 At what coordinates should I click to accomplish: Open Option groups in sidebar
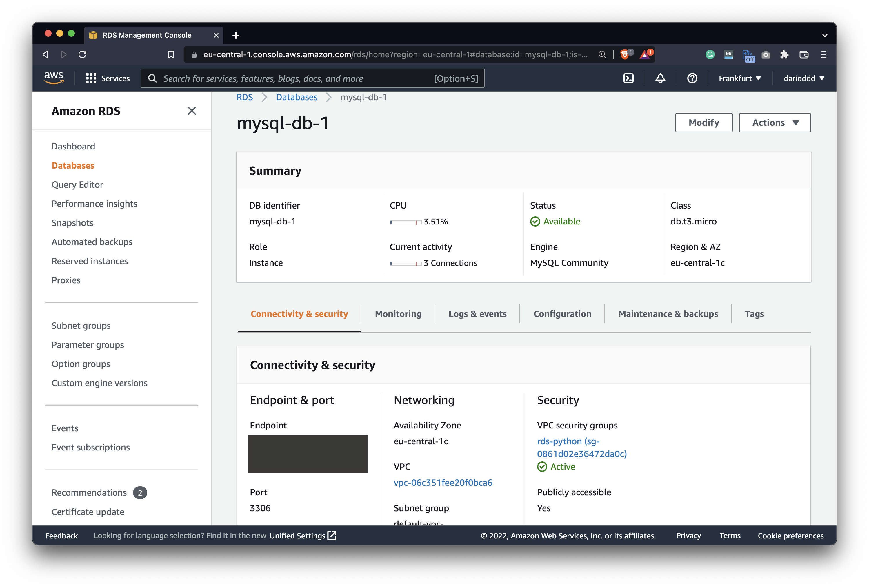point(81,364)
